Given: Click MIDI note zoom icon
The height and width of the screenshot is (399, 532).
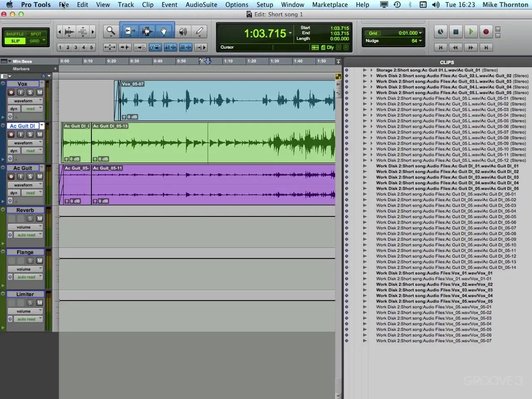Looking at the screenshot, I should [x=83, y=32].
